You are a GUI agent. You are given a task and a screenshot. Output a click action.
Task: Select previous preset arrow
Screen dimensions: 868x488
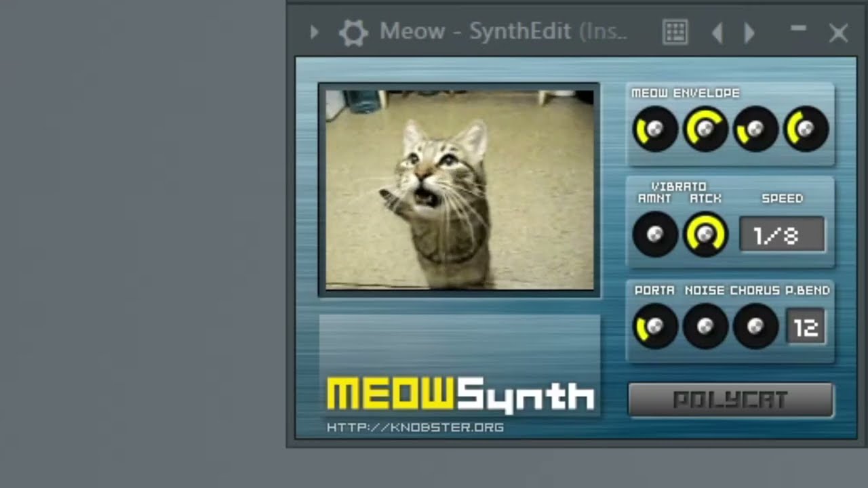coord(717,33)
